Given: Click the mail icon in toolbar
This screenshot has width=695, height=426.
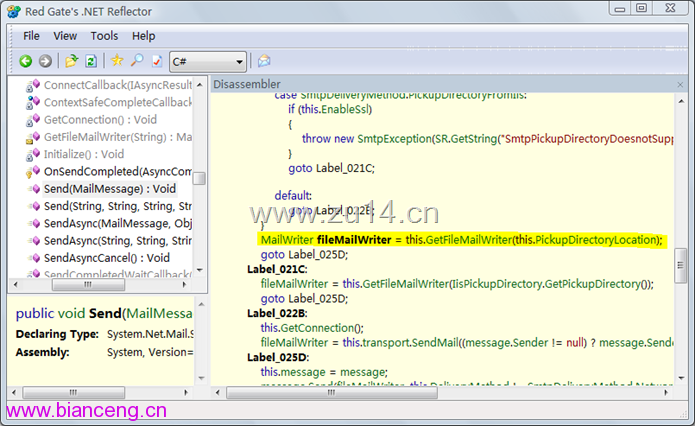Looking at the screenshot, I should (x=264, y=61).
